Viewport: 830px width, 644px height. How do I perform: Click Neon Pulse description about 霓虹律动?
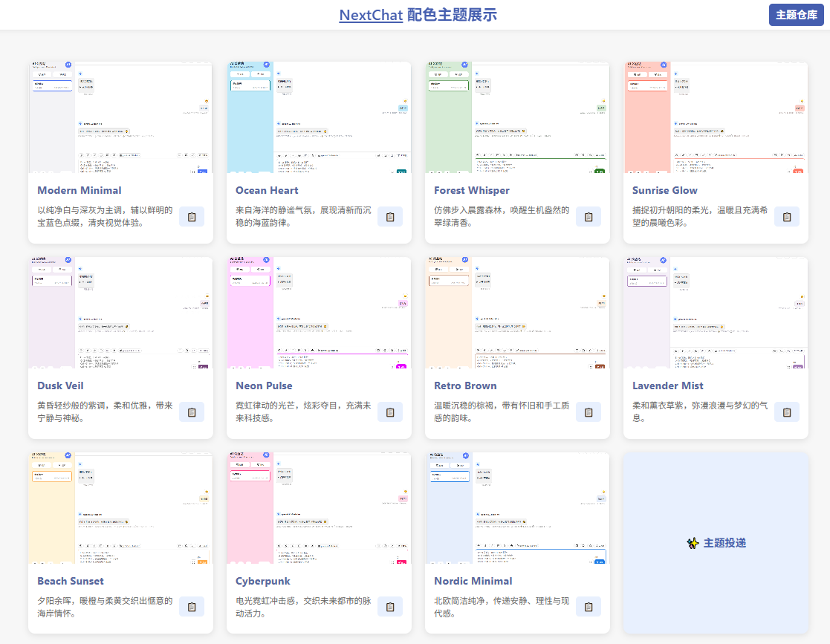pyautogui.click(x=303, y=412)
